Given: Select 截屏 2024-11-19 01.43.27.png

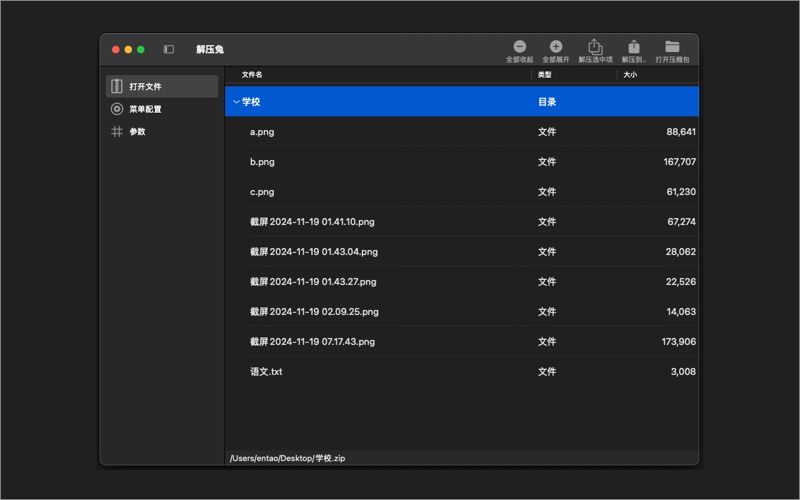Looking at the screenshot, I should (313, 282).
